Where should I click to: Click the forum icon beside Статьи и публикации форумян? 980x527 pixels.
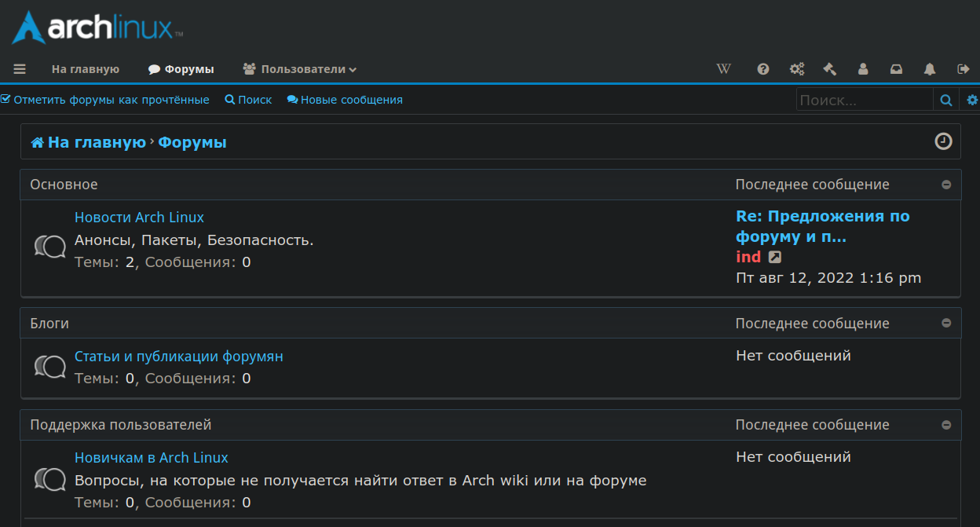point(50,367)
